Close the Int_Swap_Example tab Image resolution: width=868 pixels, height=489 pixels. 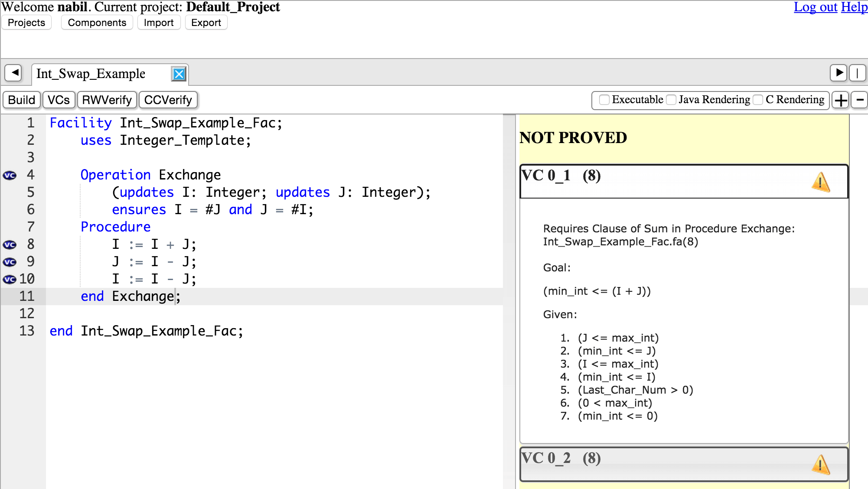point(179,74)
